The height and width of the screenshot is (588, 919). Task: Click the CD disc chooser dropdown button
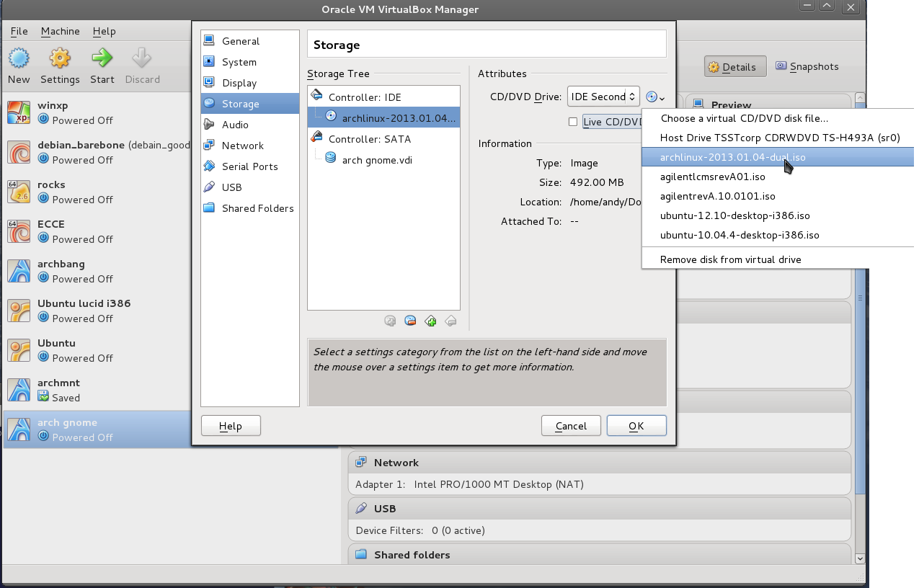[x=655, y=97]
